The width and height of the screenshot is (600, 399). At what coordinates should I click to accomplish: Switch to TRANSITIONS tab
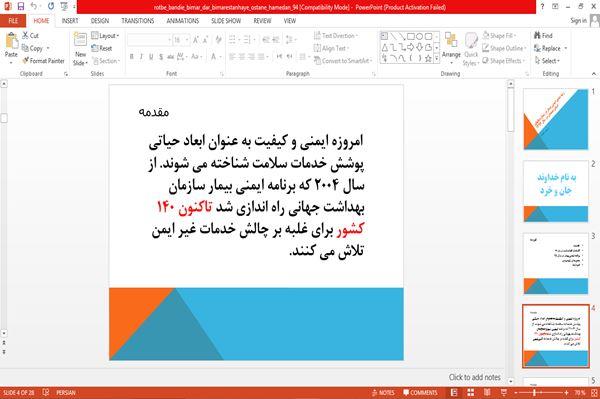138,21
